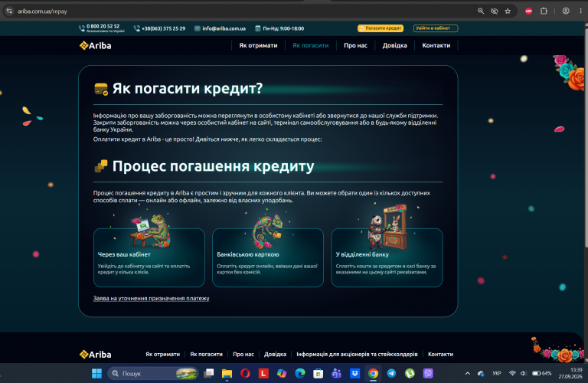
Task: Open the Як отримати menu item
Action: [258, 45]
